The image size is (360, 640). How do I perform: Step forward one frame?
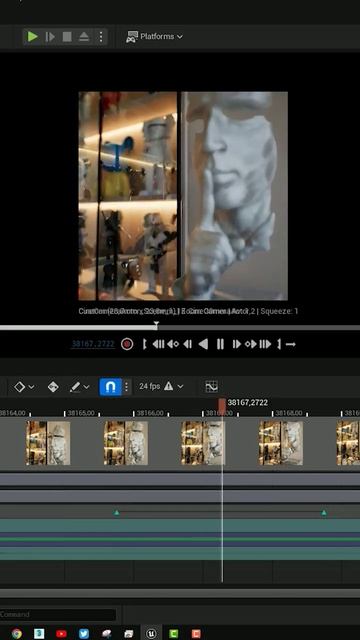click(236, 344)
